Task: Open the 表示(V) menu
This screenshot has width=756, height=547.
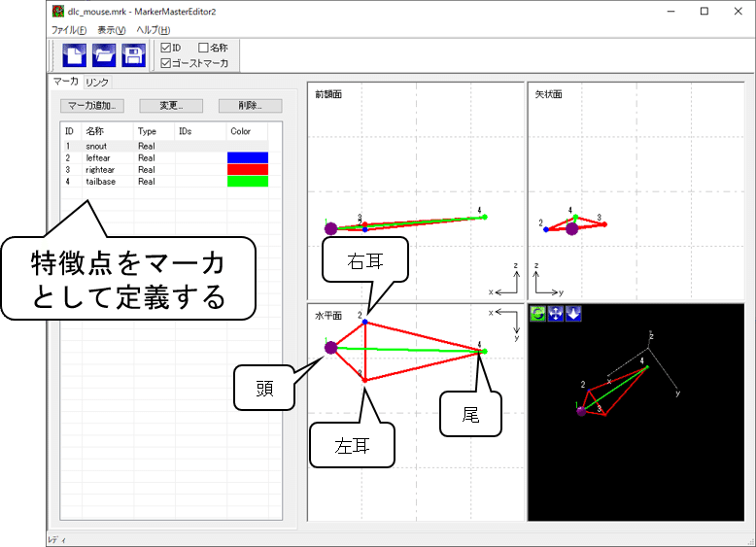Action: 112,30
